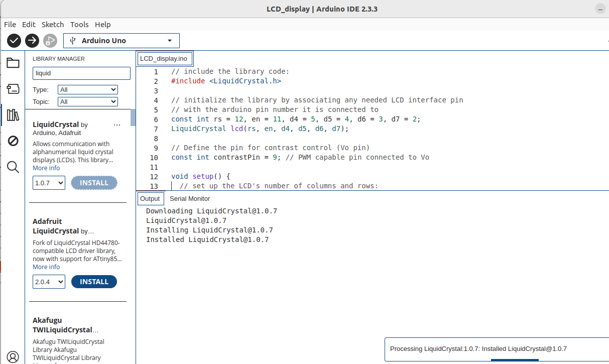This screenshot has height=364, width=609.
Task: Open the LiquidCrystal library three-dots menu
Action: point(117,125)
